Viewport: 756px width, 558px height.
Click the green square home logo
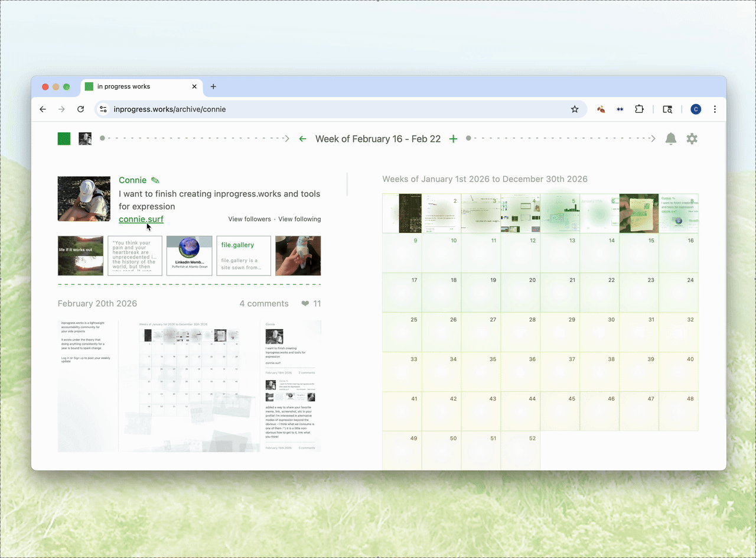64,139
